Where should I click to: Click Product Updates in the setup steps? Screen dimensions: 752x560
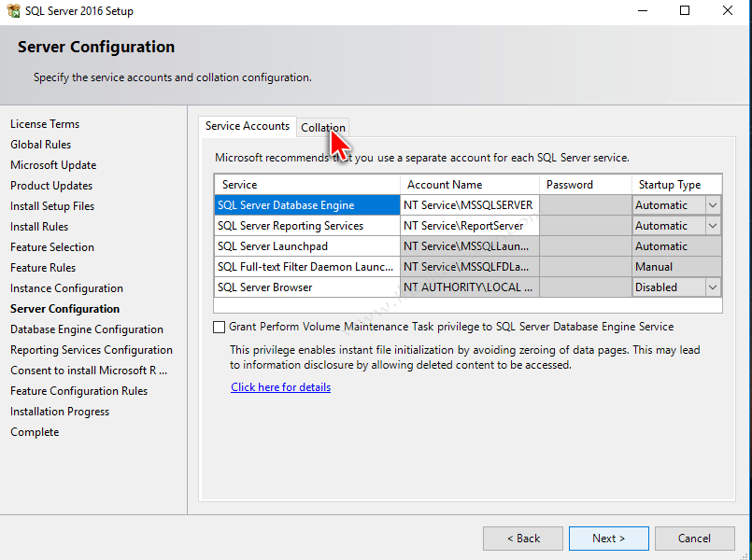click(x=51, y=186)
